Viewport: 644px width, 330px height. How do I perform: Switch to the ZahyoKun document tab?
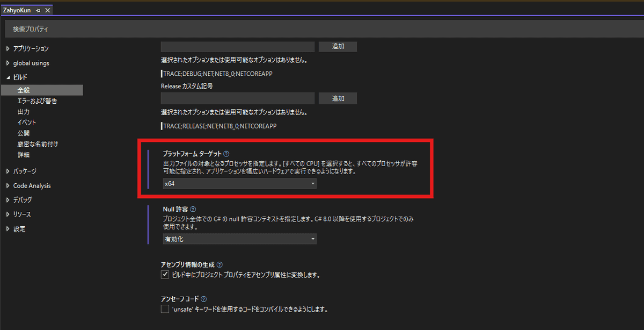pos(17,10)
